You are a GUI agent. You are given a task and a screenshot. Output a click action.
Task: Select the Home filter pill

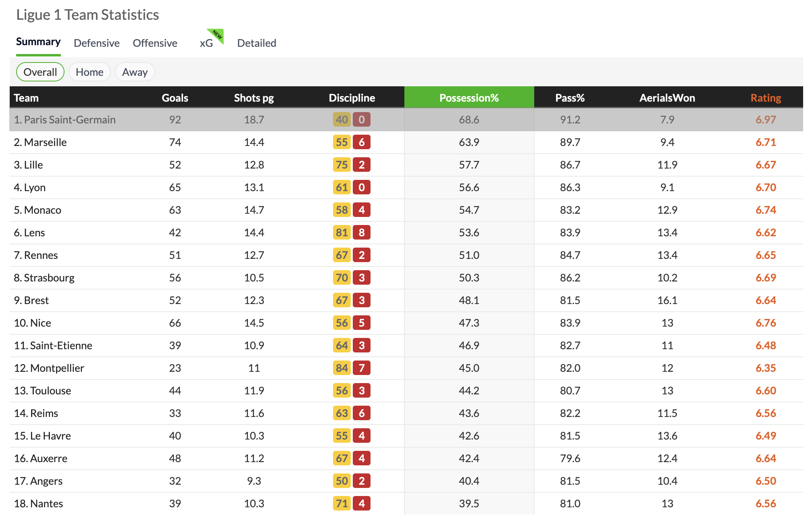coord(90,72)
